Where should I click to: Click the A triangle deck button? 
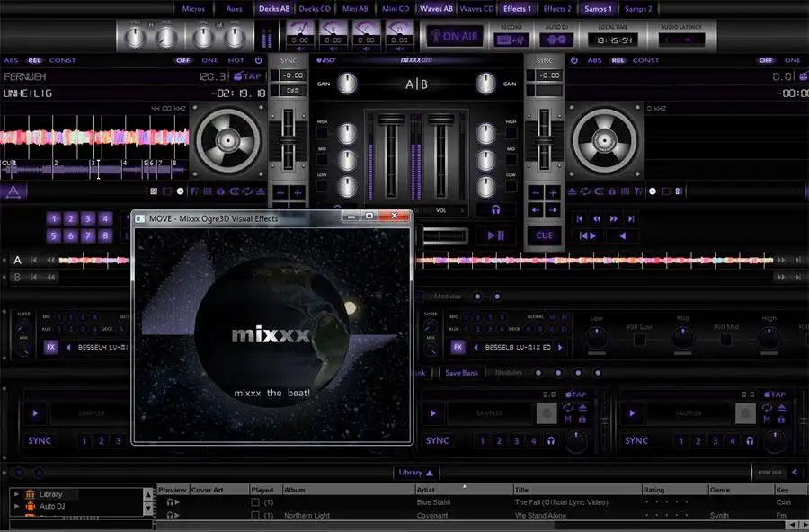click(13, 192)
